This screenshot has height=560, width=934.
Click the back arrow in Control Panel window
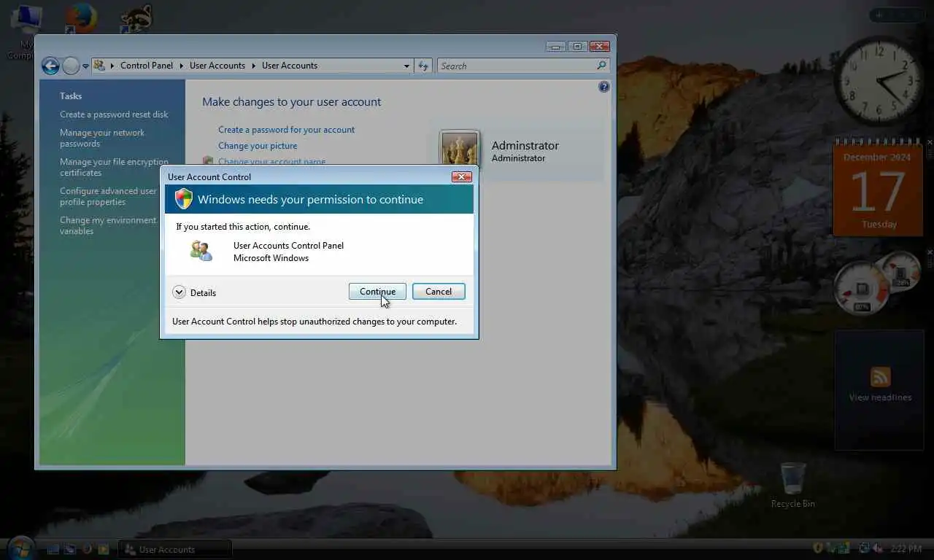click(50, 66)
